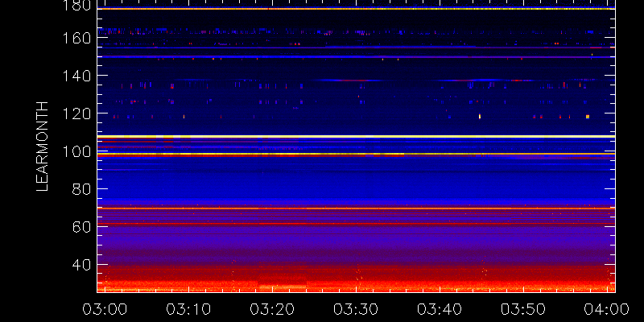Click the 160 frequency axis label
Screen dimensions: 644x322
pyautogui.click(x=77, y=38)
